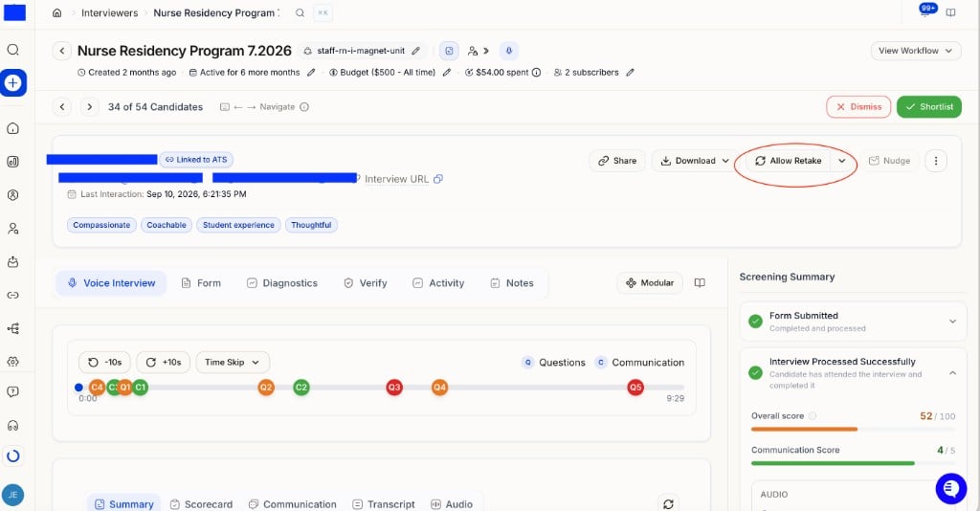Click the Compassionate tag
The image size is (980, 511).
coord(101,225)
